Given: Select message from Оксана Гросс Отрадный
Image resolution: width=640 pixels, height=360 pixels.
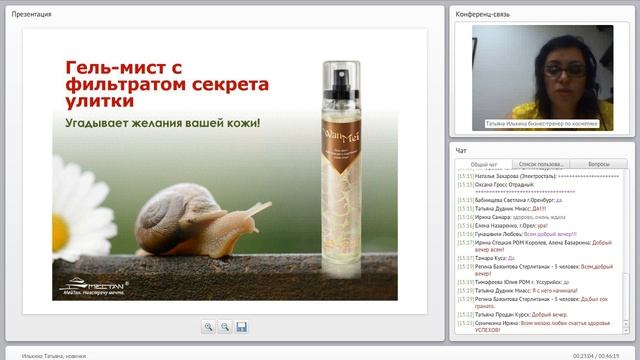Looking at the screenshot, I should 516,188.
